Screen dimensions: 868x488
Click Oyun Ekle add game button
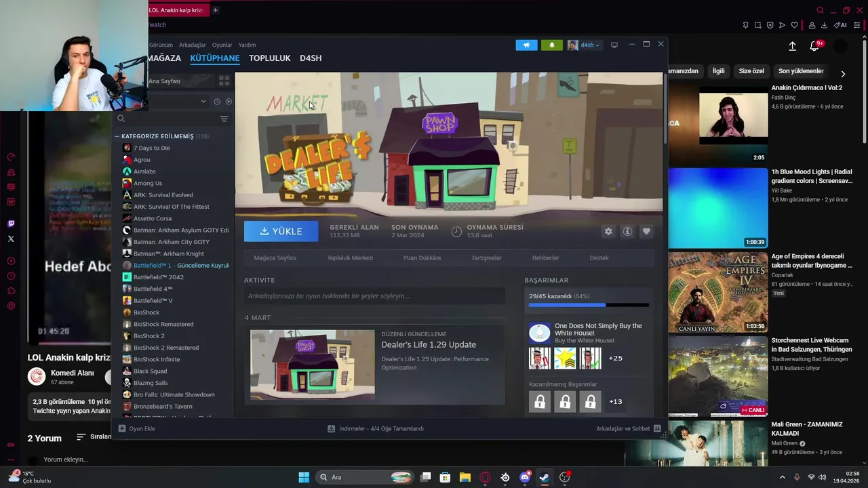coord(137,428)
